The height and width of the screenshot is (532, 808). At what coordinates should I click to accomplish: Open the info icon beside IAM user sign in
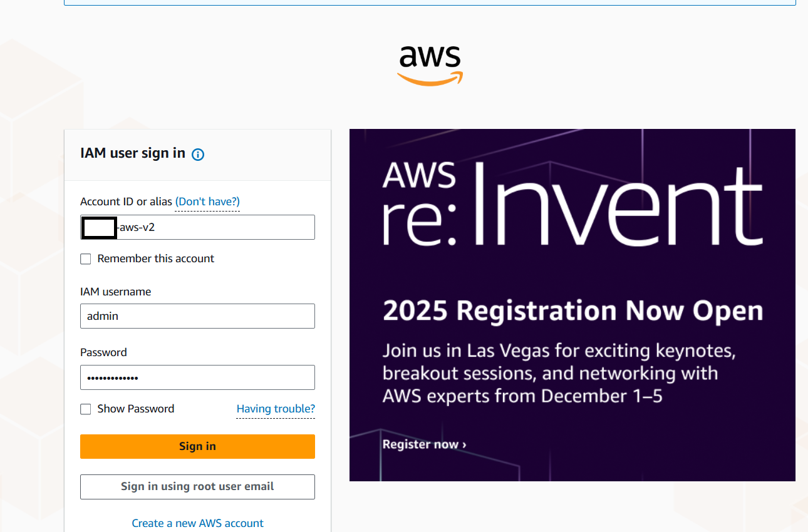(198, 155)
